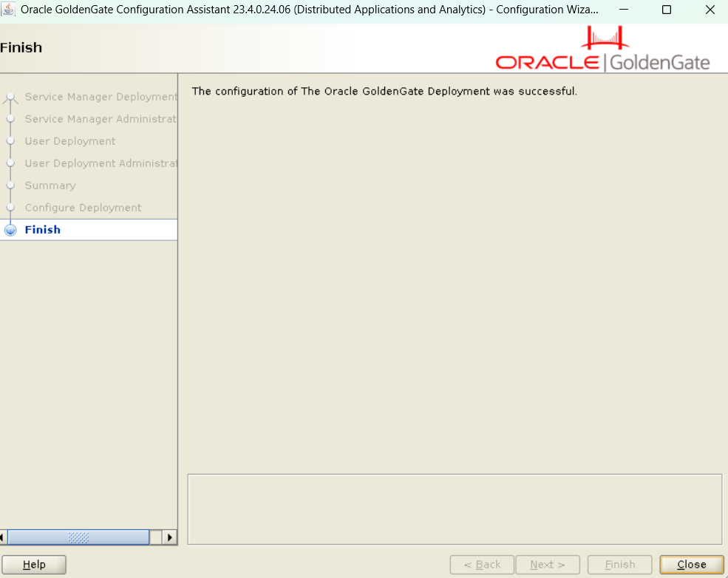Click the Back button
This screenshot has width=728, height=578.
pos(482,565)
